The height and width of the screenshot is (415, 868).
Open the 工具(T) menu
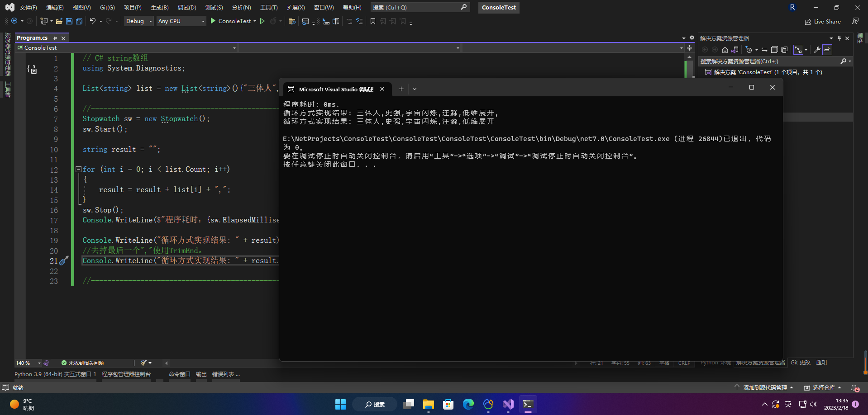(x=269, y=8)
